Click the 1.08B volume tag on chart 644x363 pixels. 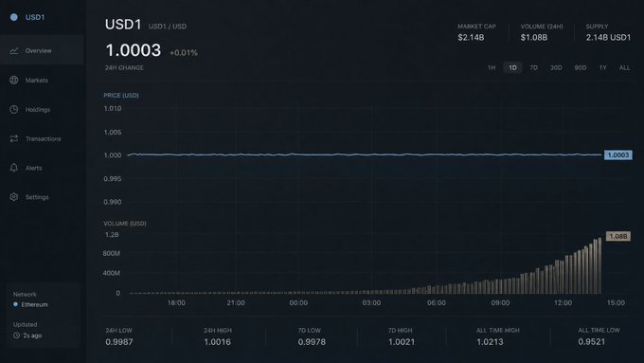click(x=618, y=236)
